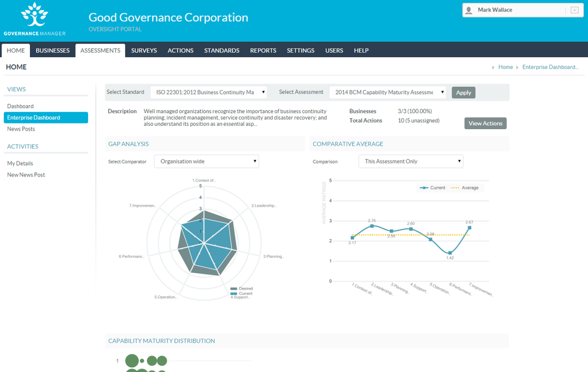Click the COMPARATIVE AVERAGE section header
588x372 pixels.
[348, 144]
